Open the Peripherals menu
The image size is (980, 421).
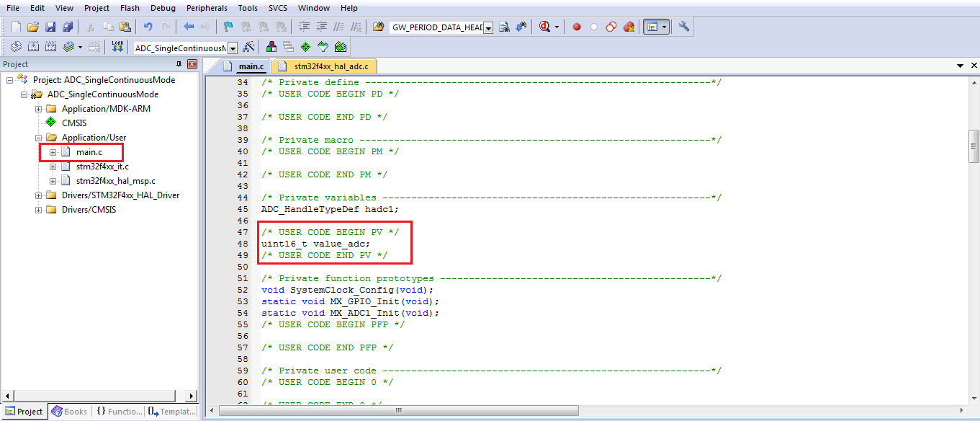tap(207, 8)
